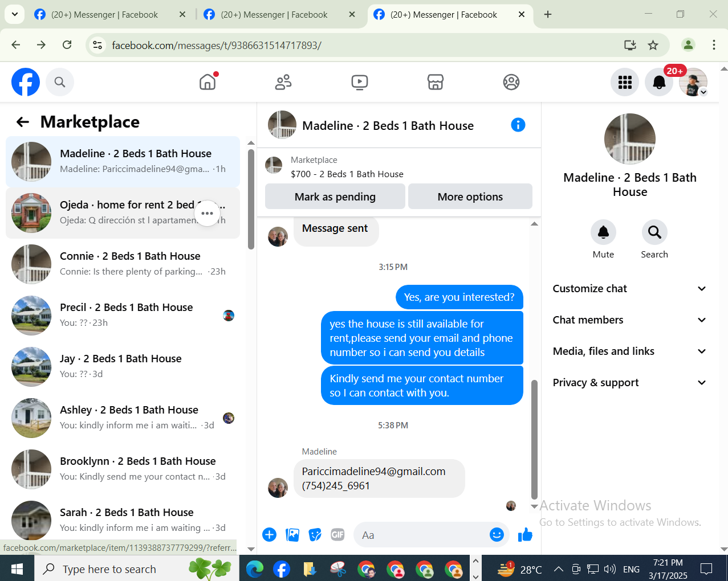Reload the page in browser toolbar

coord(67,45)
